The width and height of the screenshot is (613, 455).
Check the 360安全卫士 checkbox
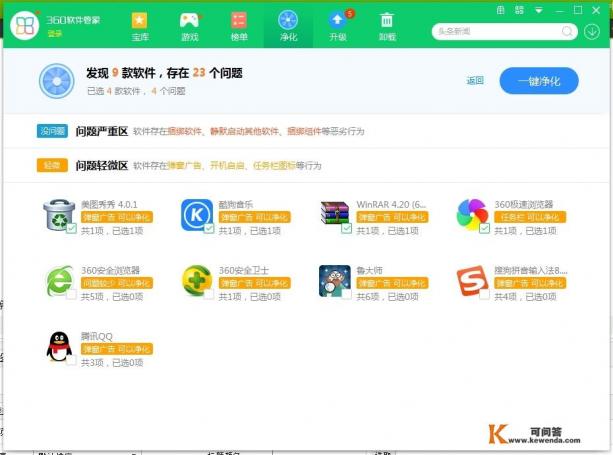pyautogui.click(x=209, y=294)
